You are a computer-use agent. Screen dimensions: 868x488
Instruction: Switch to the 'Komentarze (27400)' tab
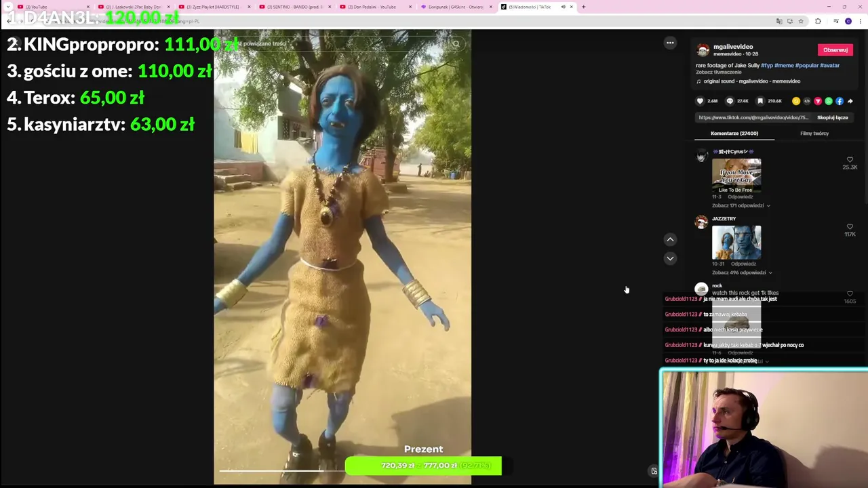pyautogui.click(x=734, y=134)
